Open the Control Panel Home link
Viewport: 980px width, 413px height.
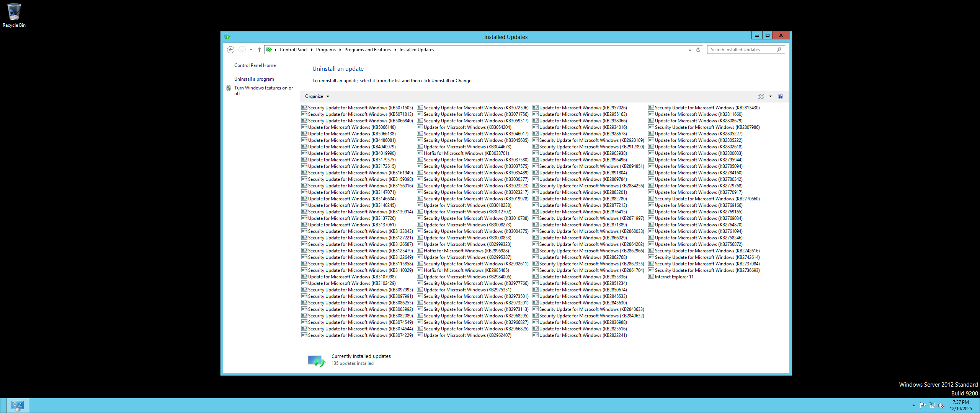pos(255,65)
